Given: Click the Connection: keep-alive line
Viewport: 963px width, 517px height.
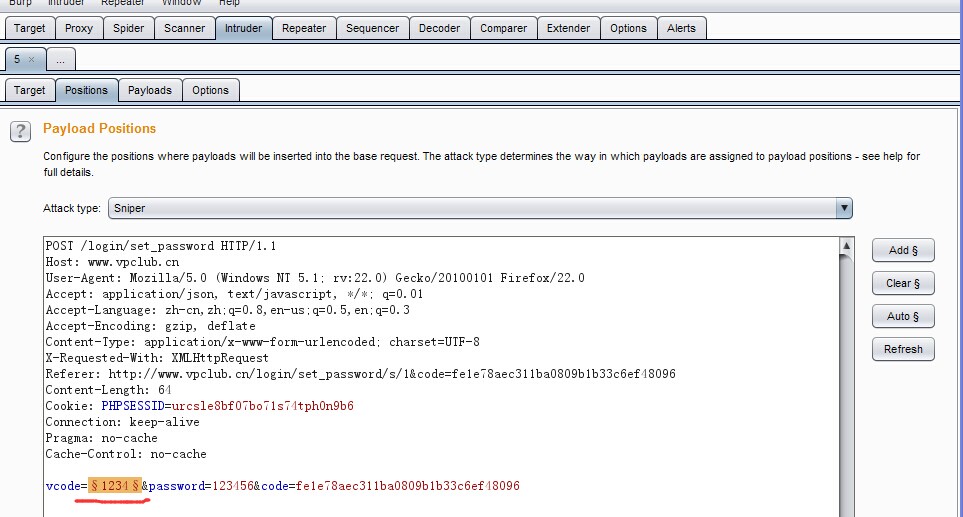Looking at the screenshot, I should click(x=123, y=422).
